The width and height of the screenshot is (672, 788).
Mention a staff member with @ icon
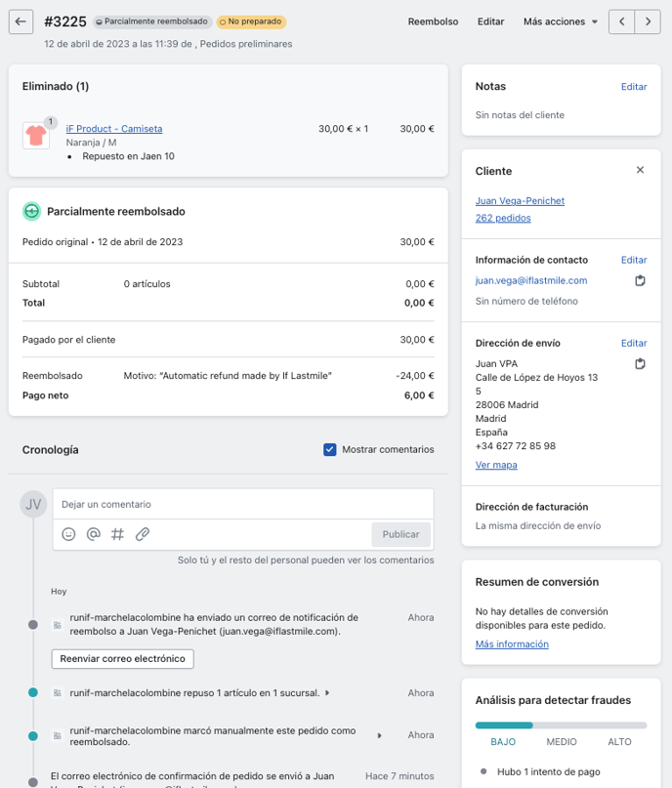(x=94, y=534)
